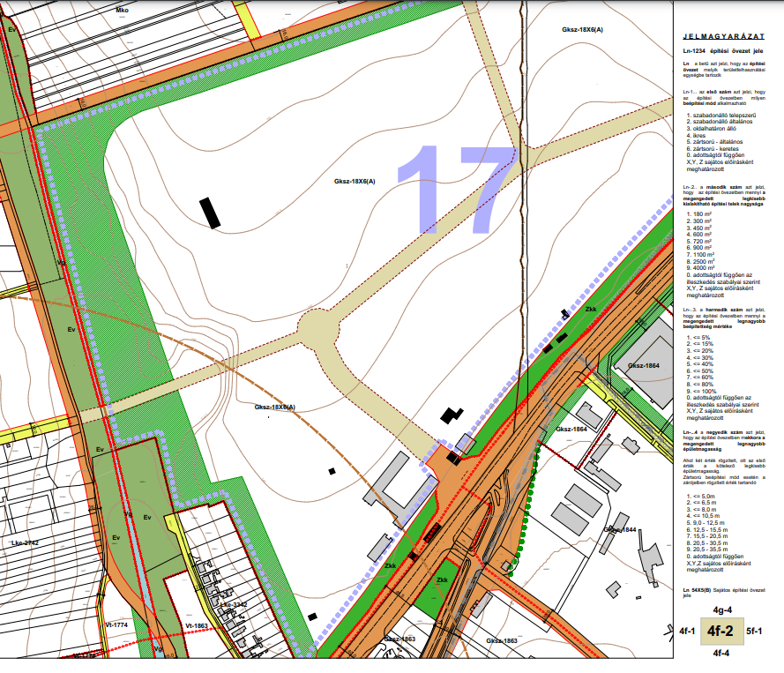
Task: Go to adjacent sheet 5f-1
Action: point(754,632)
